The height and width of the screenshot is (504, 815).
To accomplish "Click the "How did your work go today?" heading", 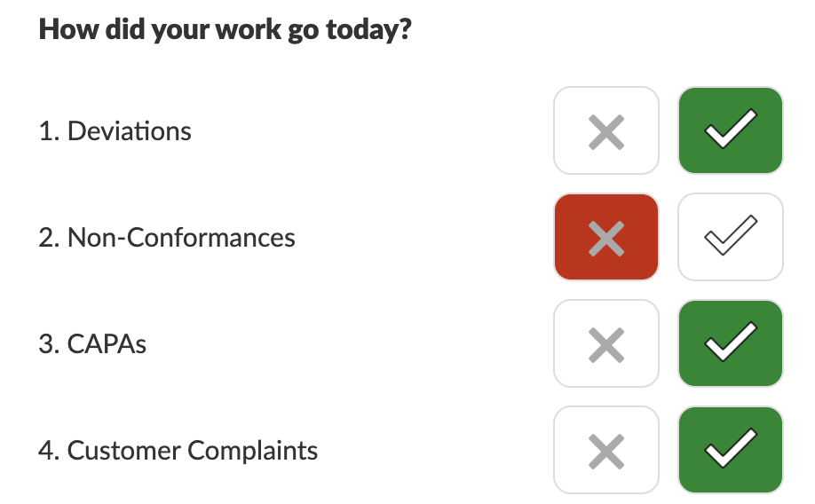I will tap(226, 30).
